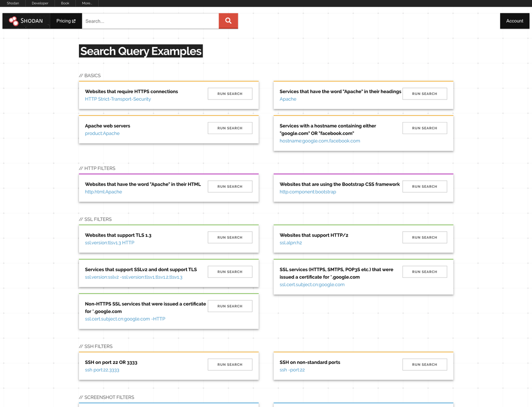This screenshot has height=407, width=532.
Task: Run search for Apache web servers
Action: [230, 128]
